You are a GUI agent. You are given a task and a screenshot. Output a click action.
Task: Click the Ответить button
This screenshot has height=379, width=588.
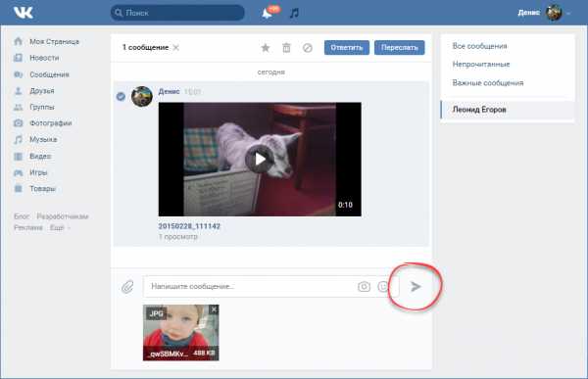[x=347, y=48]
